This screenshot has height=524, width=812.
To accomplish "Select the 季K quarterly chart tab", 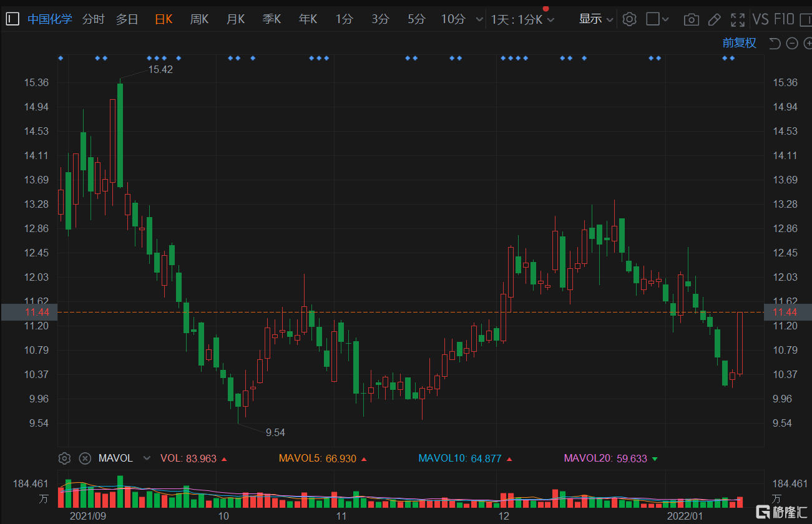I will click(x=271, y=19).
